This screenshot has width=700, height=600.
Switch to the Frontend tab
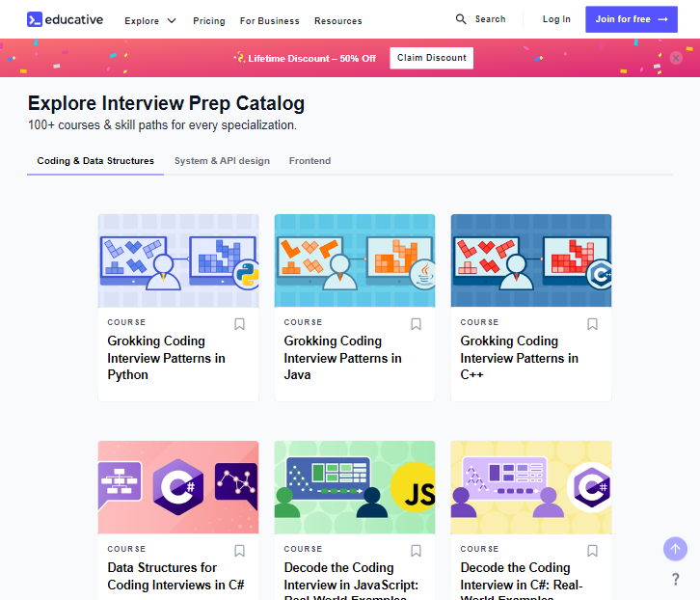click(x=310, y=161)
